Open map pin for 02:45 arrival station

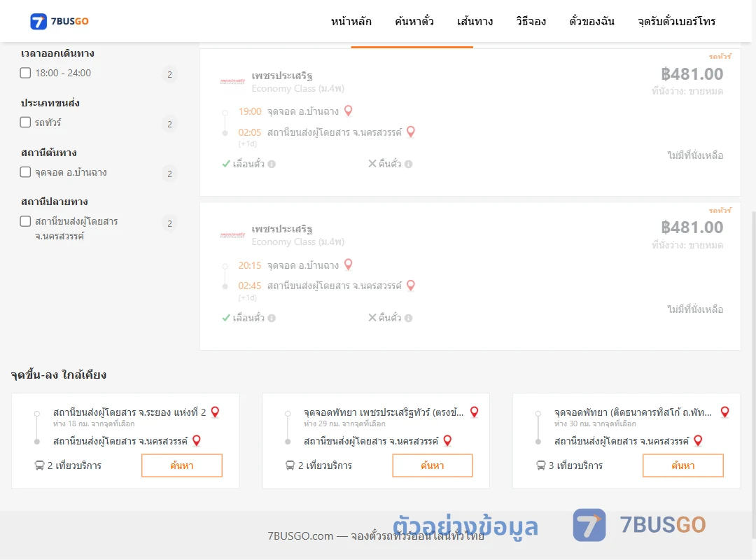[411, 286]
